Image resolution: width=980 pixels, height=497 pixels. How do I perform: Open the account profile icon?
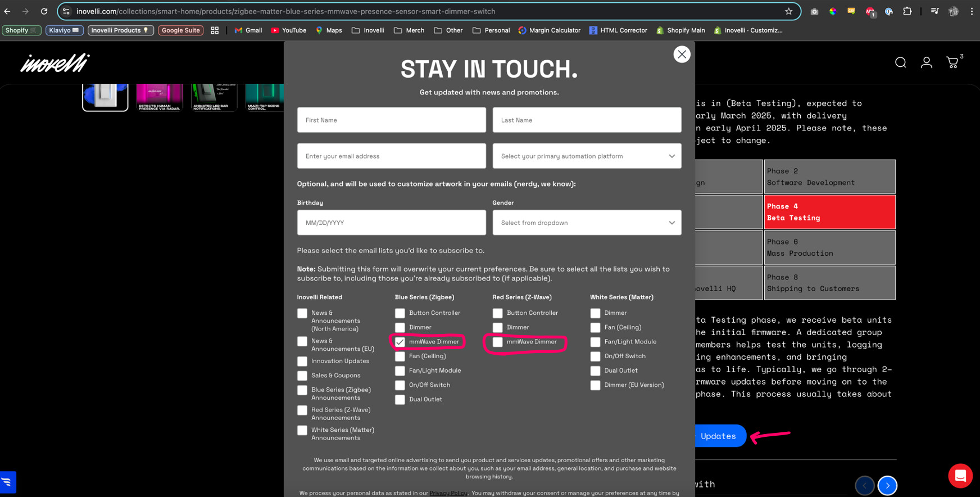[x=926, y=62]
